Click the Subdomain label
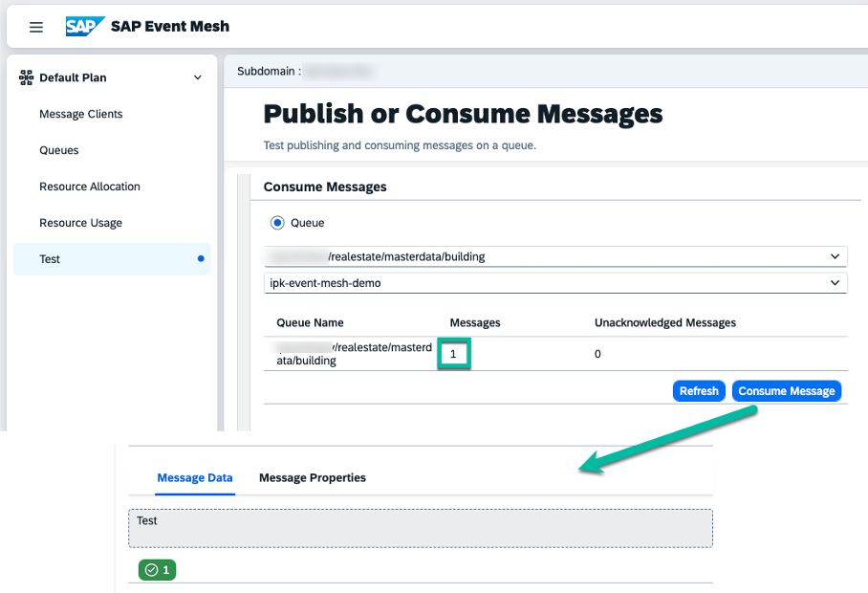Screen dimensions: 868x593 [269, 71]
